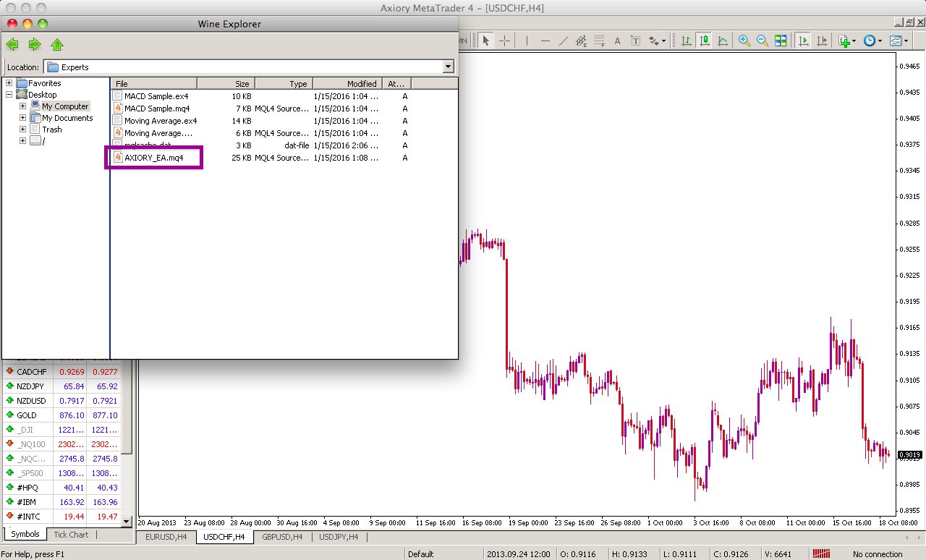Select the MACD Sample.mq4 file

point(157,109)
